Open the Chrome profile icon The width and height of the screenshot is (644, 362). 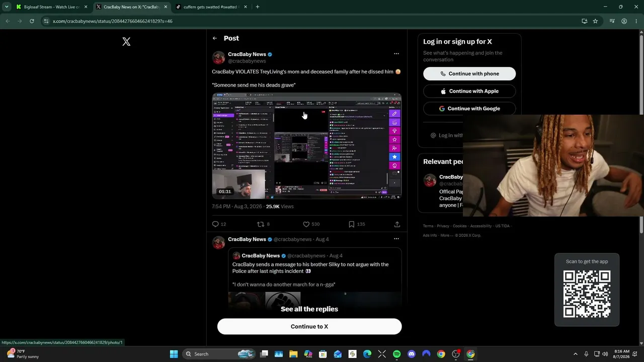(x=624, y=21)
